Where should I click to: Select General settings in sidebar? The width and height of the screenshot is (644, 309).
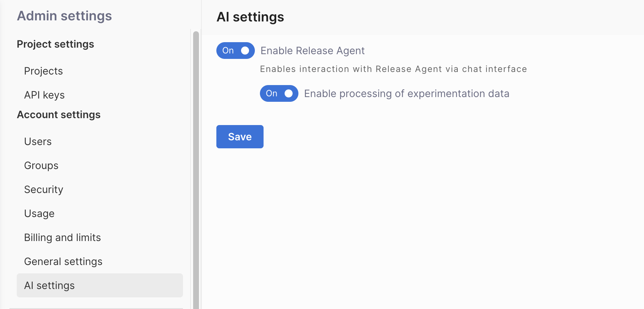pyautogui.click(x=63, y=261)
